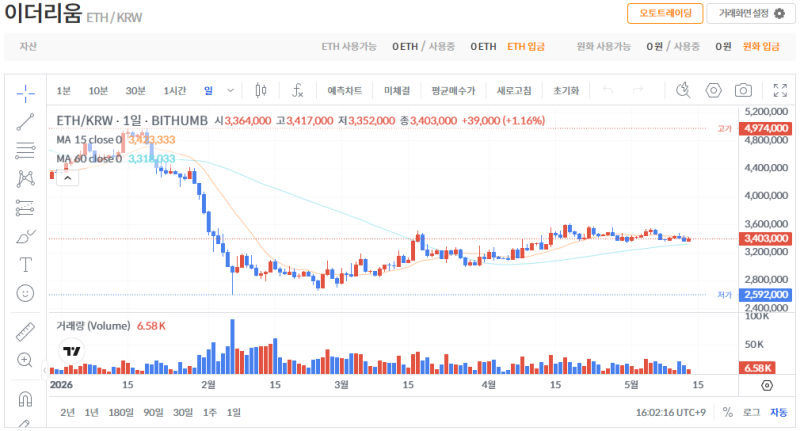Click the ETH 입금 link

(526, 46)
